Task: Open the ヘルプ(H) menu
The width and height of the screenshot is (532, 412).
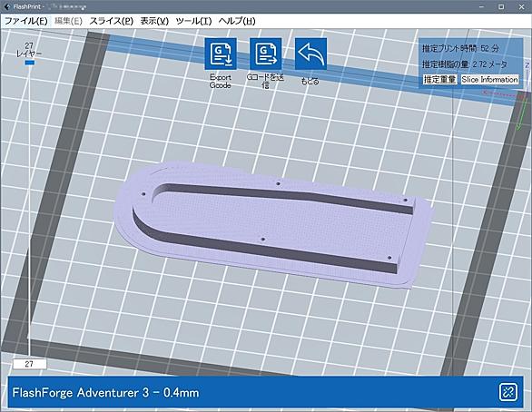Action: 237,21
